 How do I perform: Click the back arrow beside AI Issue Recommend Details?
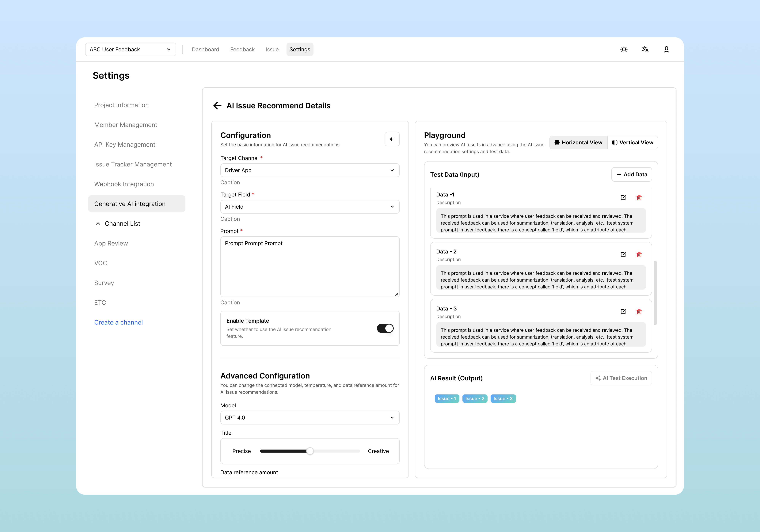217,106
